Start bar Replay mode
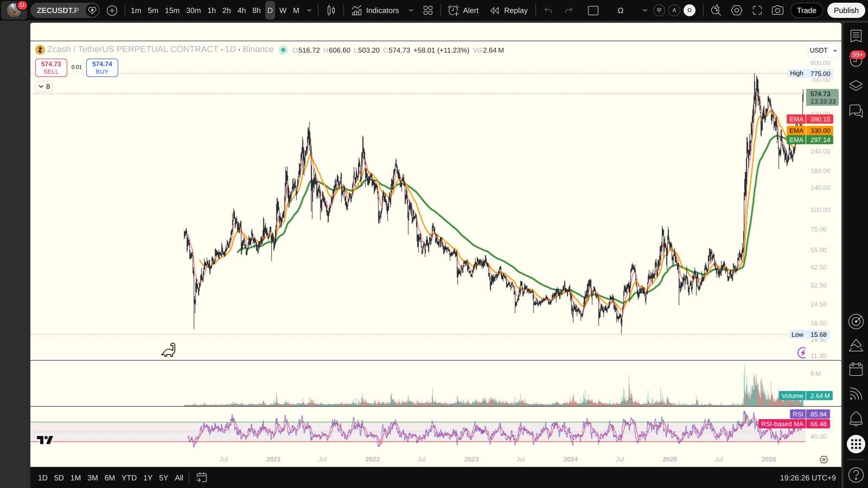The image size is (868, 488). click(x=509, y=10)
